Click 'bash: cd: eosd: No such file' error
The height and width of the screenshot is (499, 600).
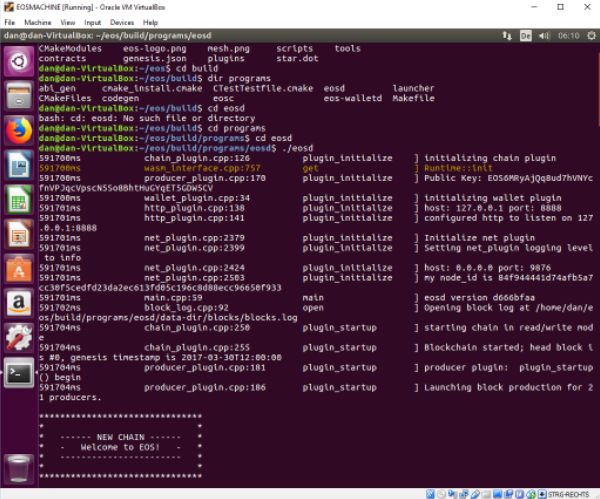[147, 118]
